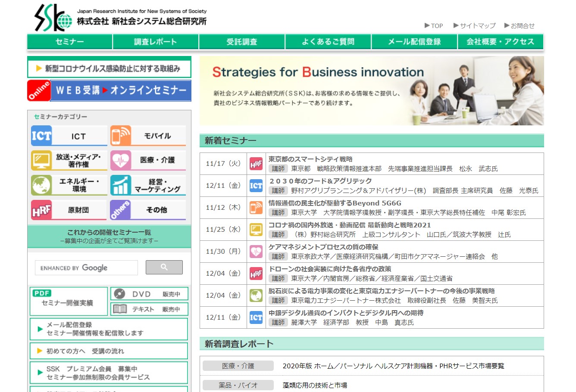Viewport: 576px width, 392px height.
Task: Open the よくあるご質問 menu tab
Action: [x=328, y=42]
